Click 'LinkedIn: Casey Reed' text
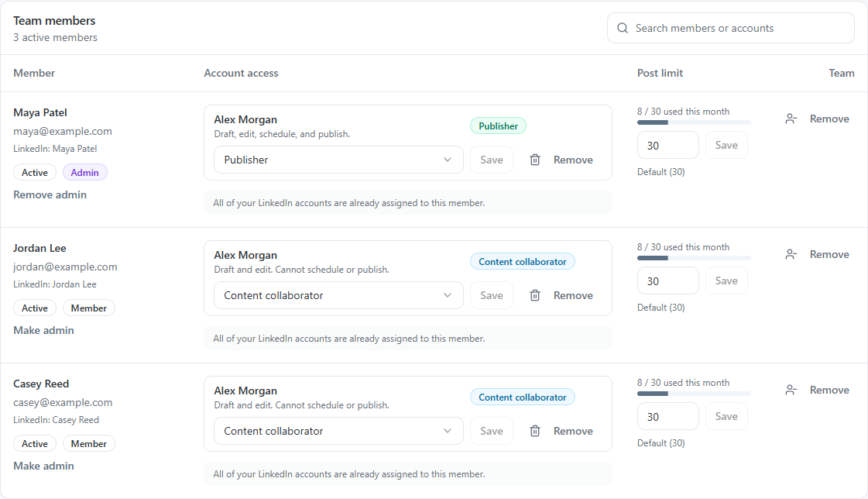This screenshot has width=868, height=499. (56, 420)
